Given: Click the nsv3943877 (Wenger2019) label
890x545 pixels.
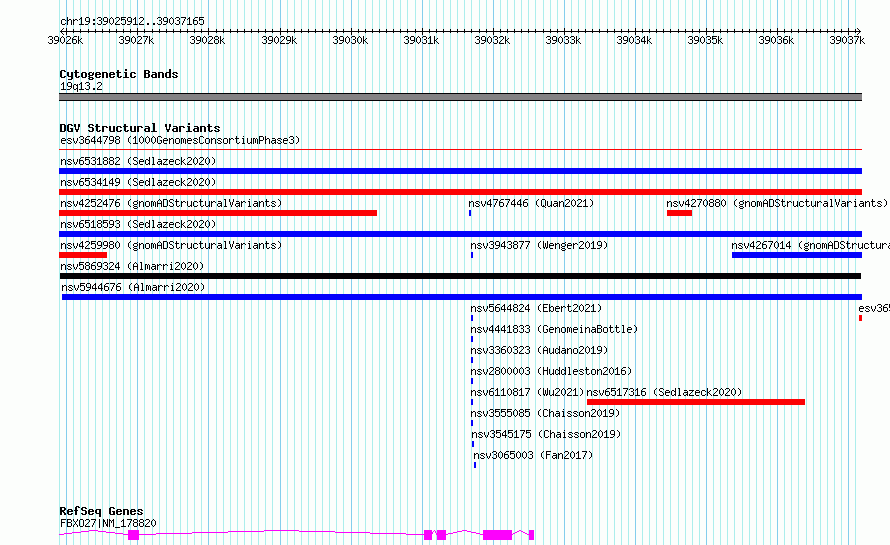Looking at the screenshot, I should coord(539,245).
